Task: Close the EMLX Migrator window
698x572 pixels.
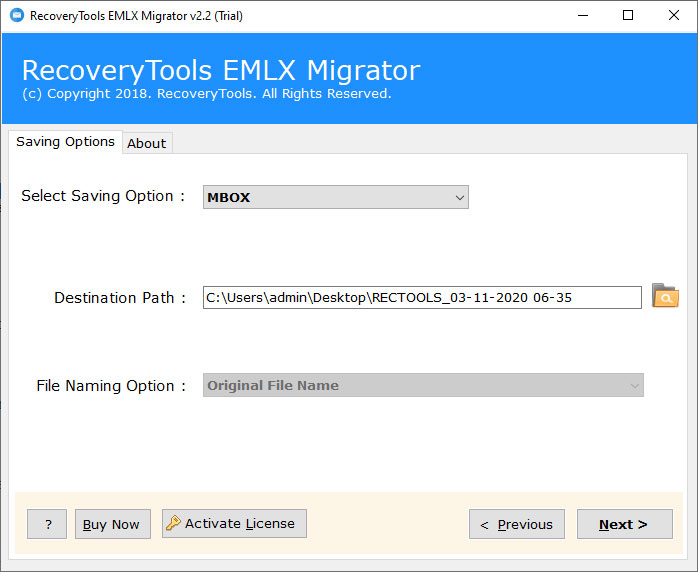Action: click(x=674, y=16)
